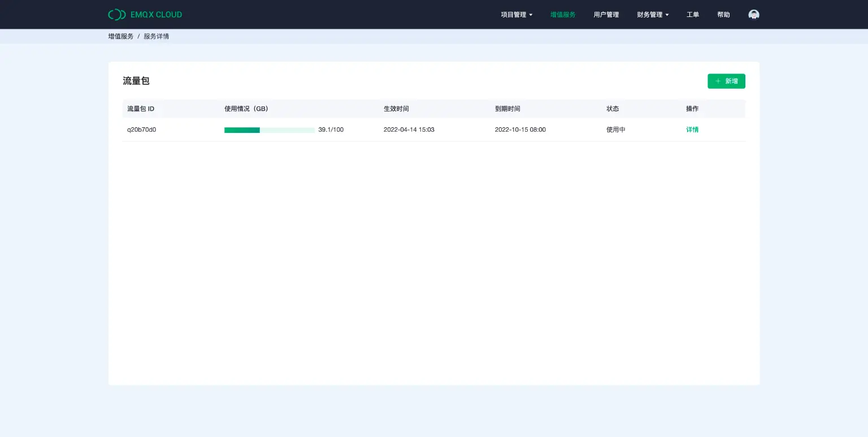
Task: Click the 新增 button
Action: tap(726, 81)
